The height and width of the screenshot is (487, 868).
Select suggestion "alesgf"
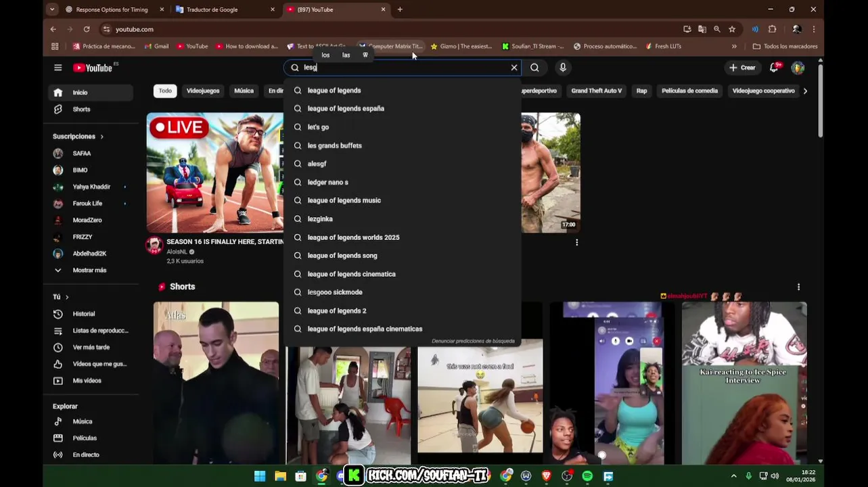pyautogui.click(x=402, y=164)
